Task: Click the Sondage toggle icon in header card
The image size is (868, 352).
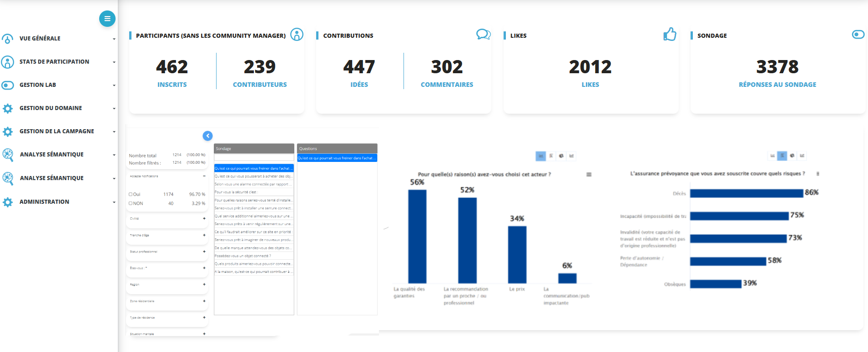Action: coord(858,35)
